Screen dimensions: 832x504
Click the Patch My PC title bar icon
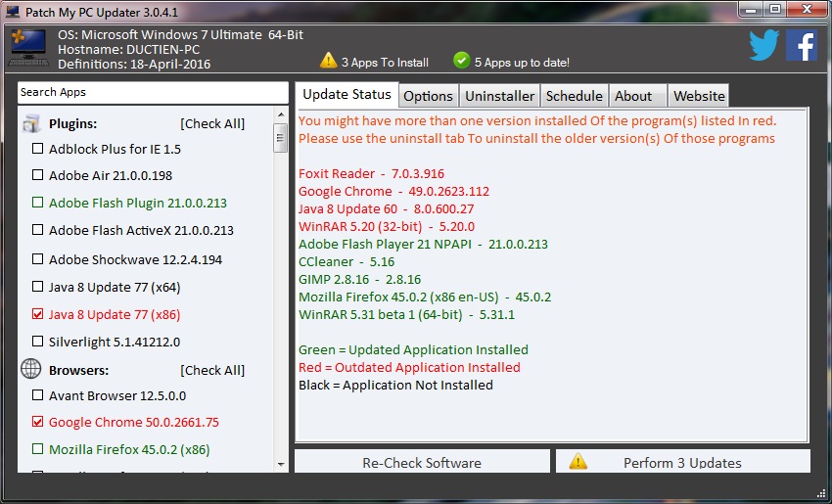(13, 11)
